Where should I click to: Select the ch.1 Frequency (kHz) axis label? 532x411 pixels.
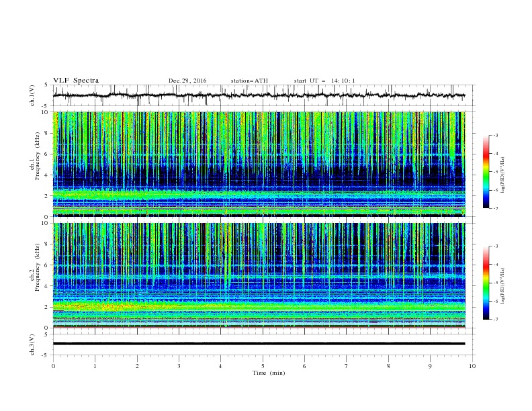pyautogui.click(x=35, y=156)
